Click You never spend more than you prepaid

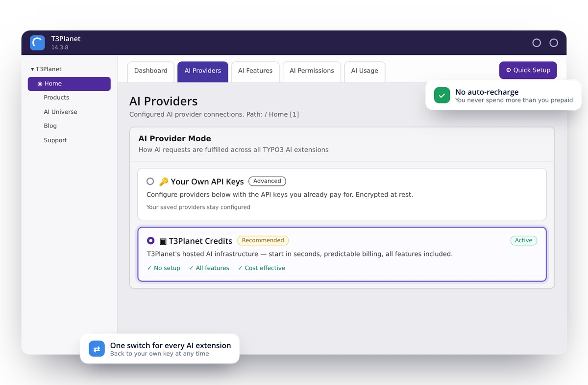click(514, 100)
